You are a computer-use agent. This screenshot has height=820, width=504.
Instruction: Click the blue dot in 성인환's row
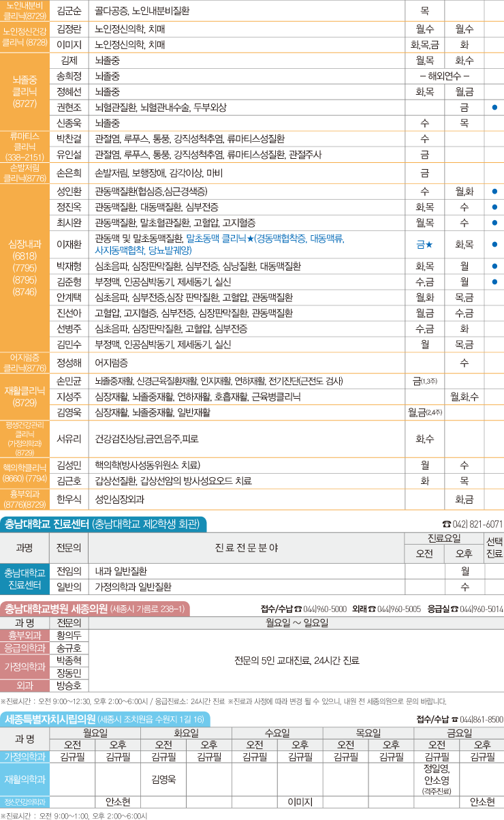[494, 192]
